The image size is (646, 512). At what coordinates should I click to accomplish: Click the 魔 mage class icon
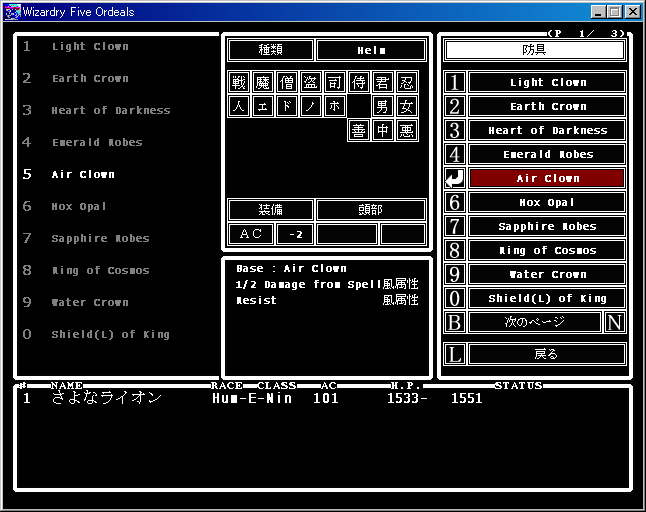[262, 82]
